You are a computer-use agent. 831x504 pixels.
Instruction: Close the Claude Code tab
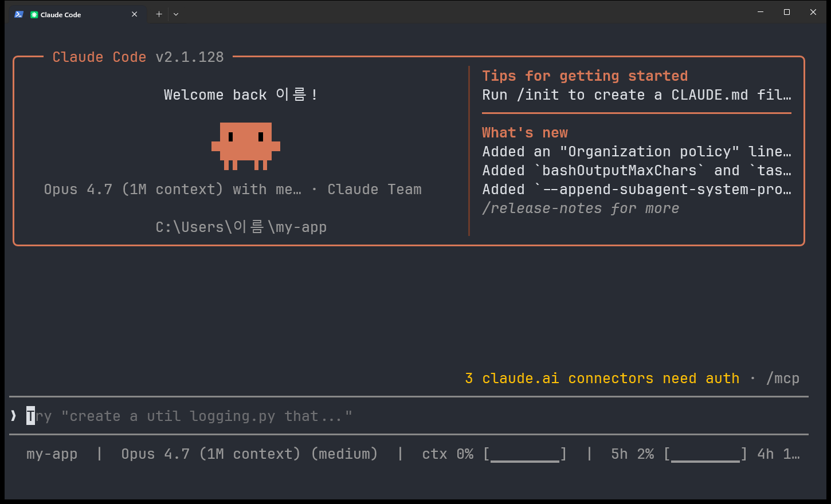pyautogui.click(x=135, y=14)
